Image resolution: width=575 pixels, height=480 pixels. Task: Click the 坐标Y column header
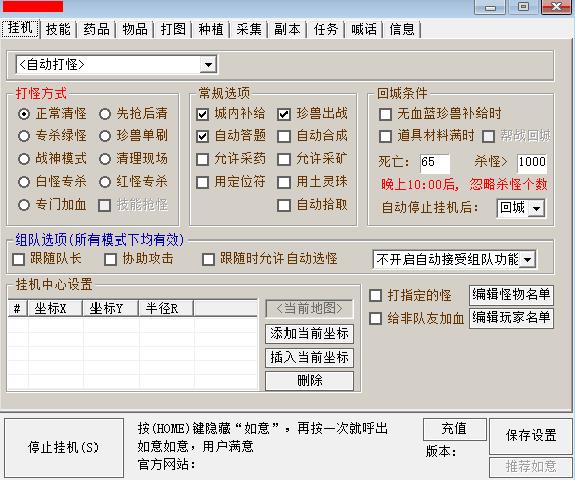point(110,308)
